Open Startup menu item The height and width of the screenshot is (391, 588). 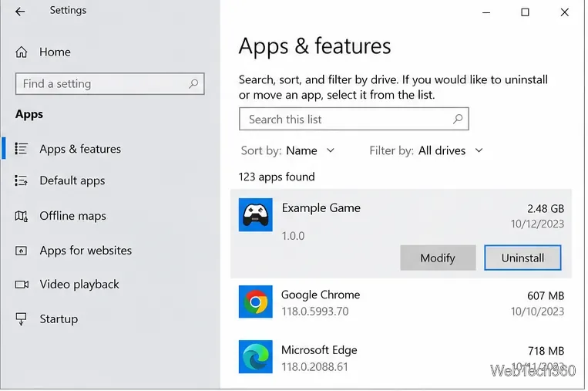(59, 319)
